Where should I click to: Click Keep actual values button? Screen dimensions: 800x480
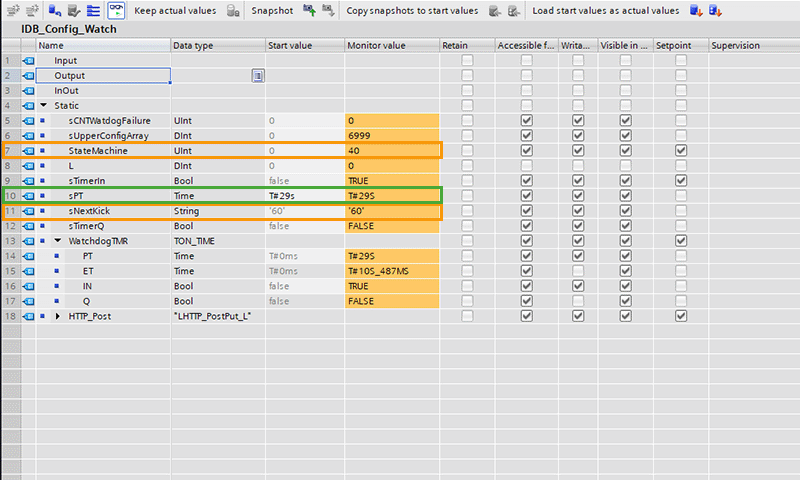[174, 11]
